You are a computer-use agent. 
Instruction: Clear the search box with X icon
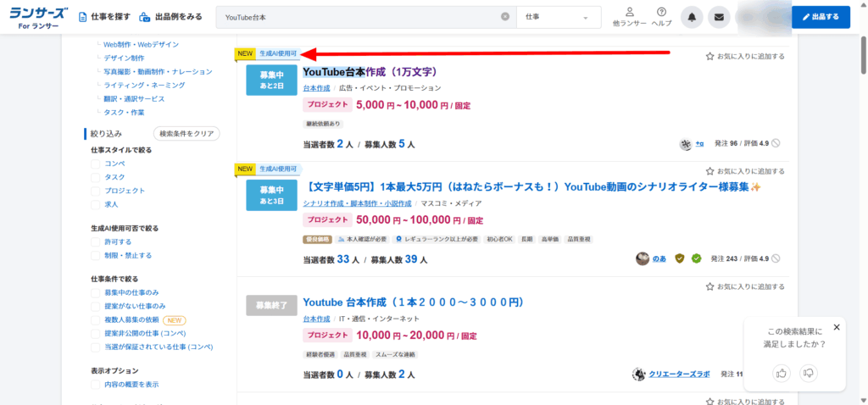coord(505,17)
